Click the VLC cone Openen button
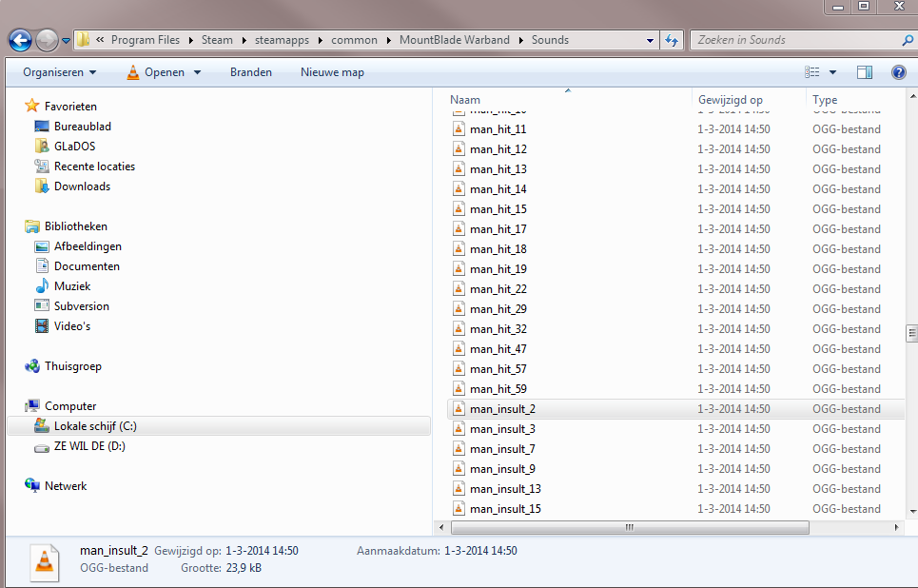The width and height of the screenshot is (918, 588). (x=155, y=72)
